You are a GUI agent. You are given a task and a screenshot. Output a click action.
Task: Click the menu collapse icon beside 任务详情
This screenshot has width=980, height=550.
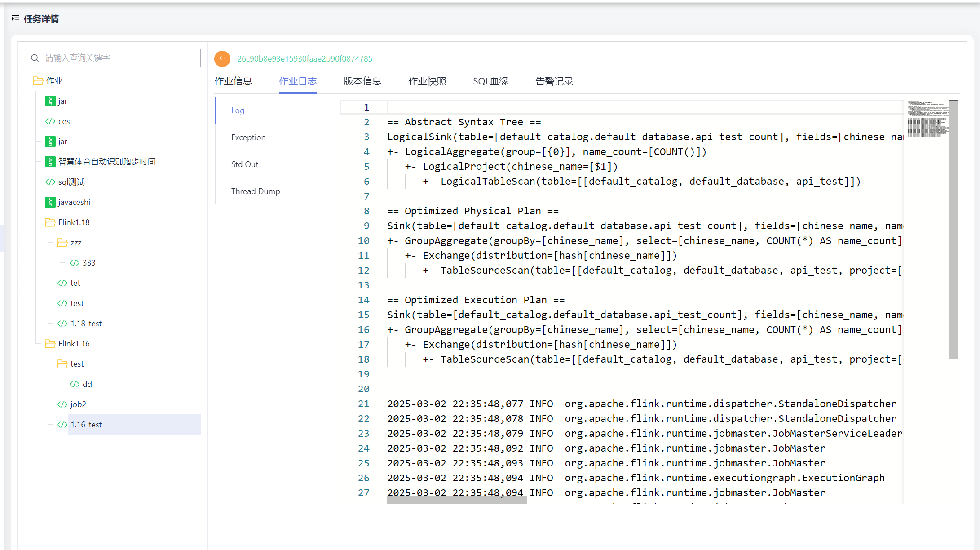click(16, 19)
